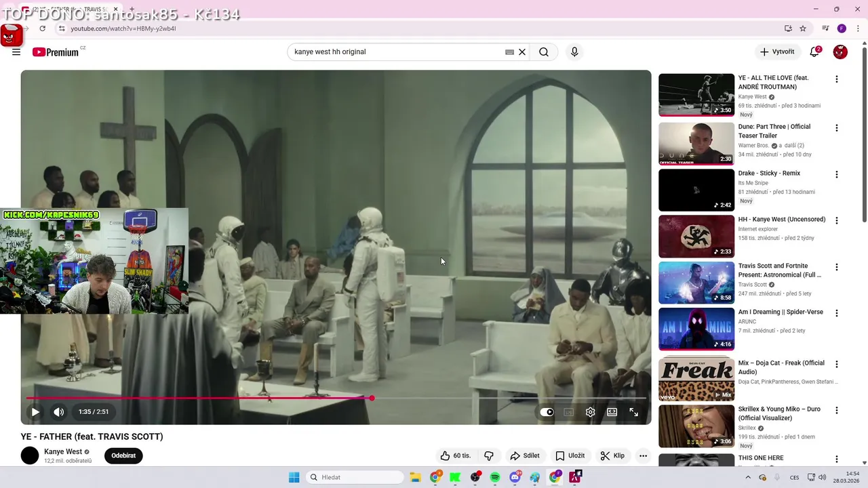Switch player to theater mode
Viewport: 868px width, 488px height.
[x=612, y=412]
